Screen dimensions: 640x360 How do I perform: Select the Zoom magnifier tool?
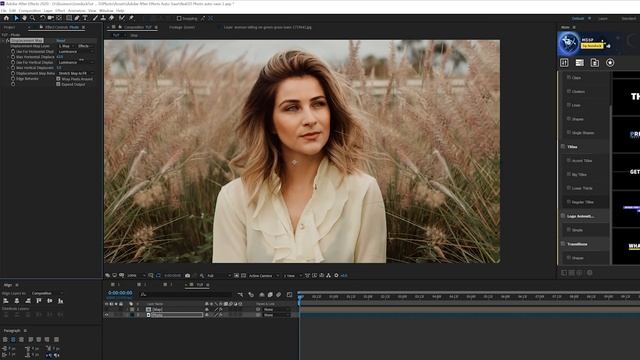(33, 18)
